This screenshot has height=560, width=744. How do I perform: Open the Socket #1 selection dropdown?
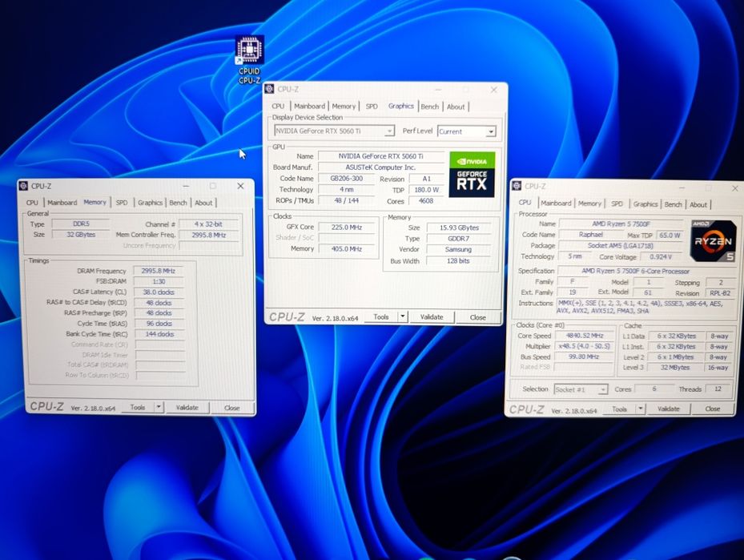click(x=581, y=389)
